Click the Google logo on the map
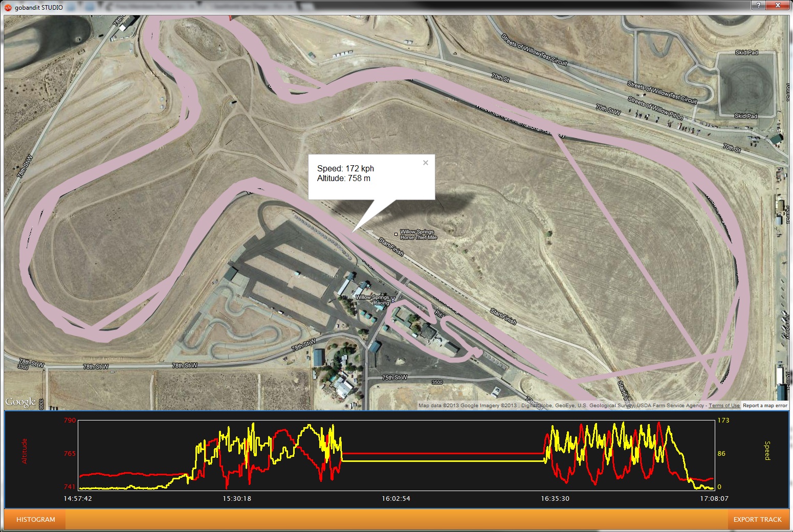 click(x=21, y=402)
